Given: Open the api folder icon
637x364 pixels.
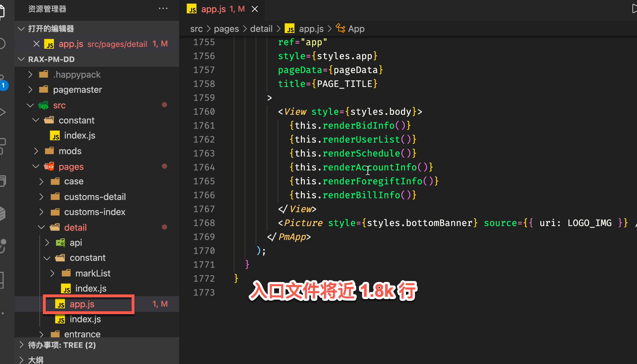Looking at the screenshot, I should (61, 243).
